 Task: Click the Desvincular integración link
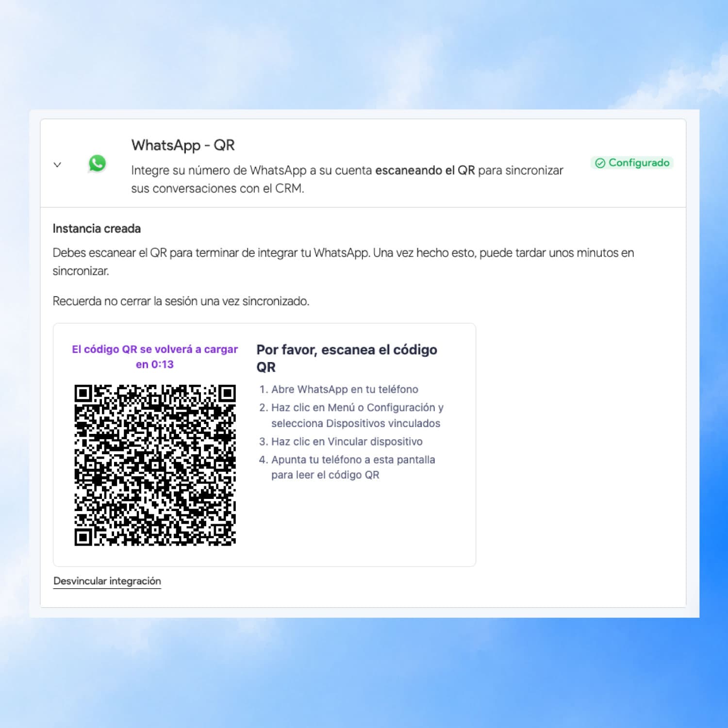click(x=107, y=581)
